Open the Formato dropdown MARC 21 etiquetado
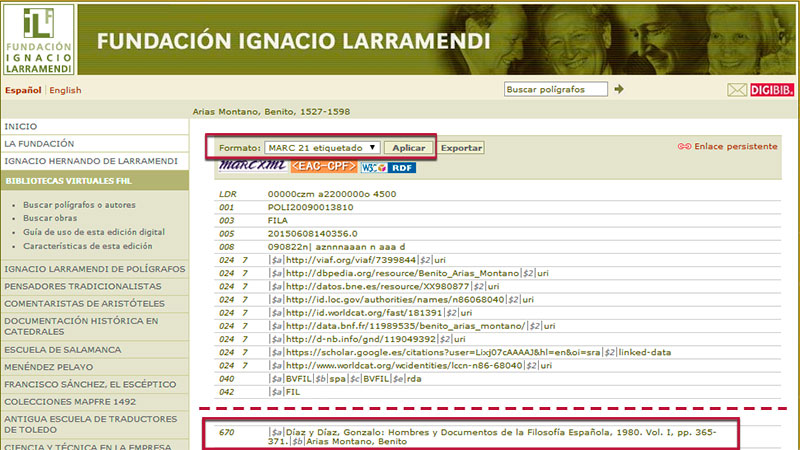 [322, 148]
